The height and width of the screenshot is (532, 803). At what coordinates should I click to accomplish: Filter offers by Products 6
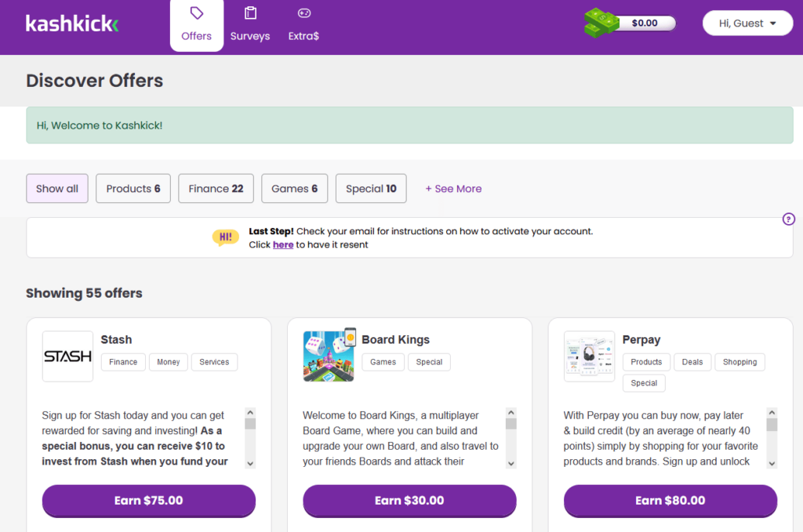133,188
